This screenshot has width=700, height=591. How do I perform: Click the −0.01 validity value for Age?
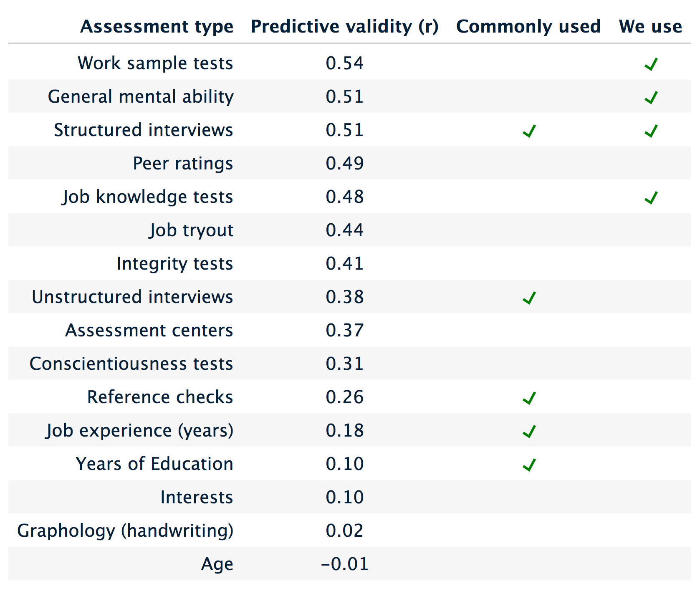[x=345, y=564]
